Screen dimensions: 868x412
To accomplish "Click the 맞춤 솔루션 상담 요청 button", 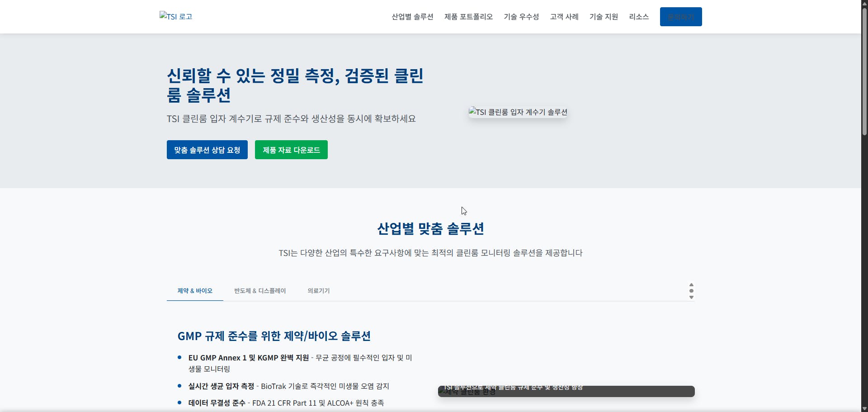I will (207, 150).
